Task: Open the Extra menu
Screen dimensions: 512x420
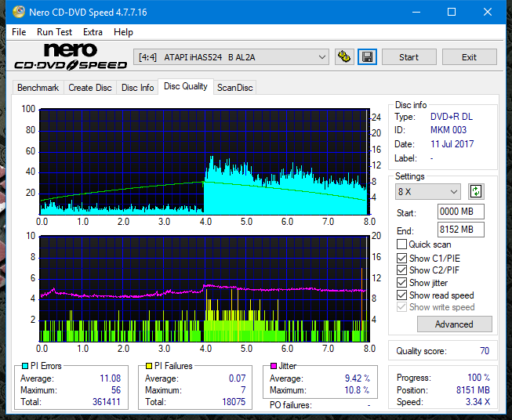Action: pos(93,32)
